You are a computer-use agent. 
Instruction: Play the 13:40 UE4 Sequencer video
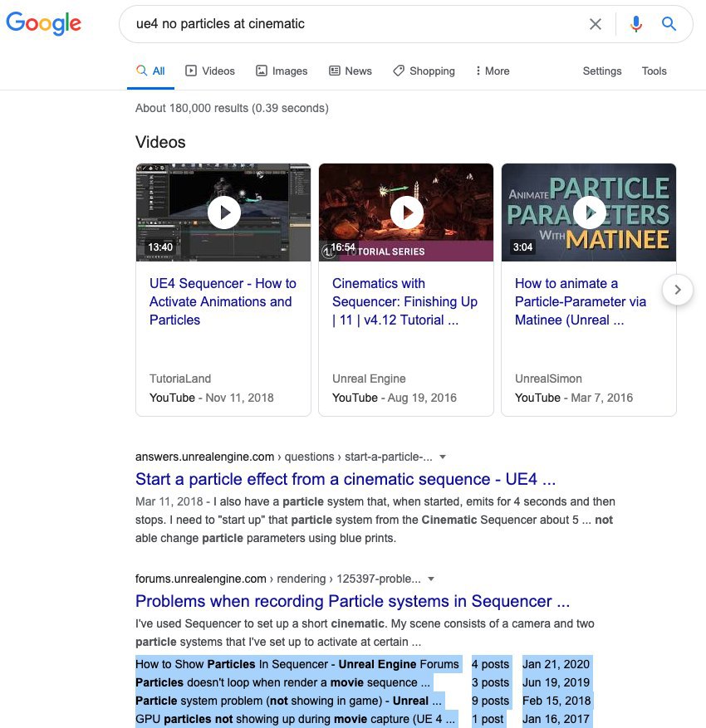[223, 213]
